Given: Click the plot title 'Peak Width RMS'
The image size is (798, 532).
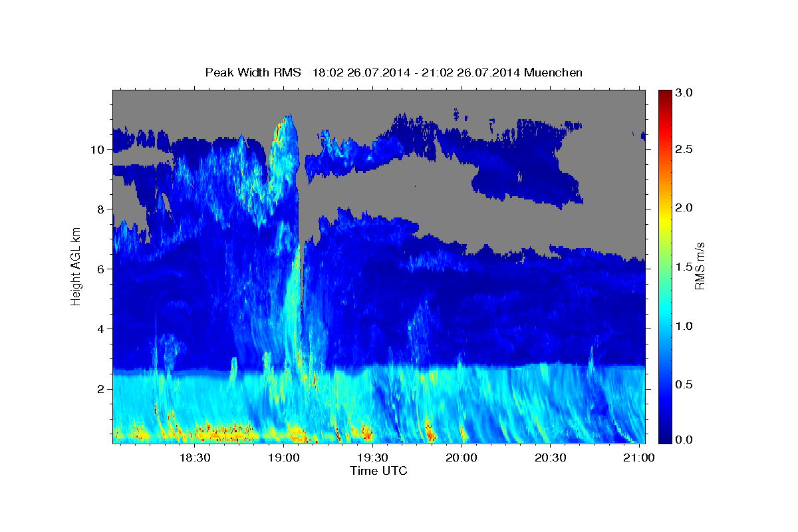Looking at the screenshot, I should (253, 72).
